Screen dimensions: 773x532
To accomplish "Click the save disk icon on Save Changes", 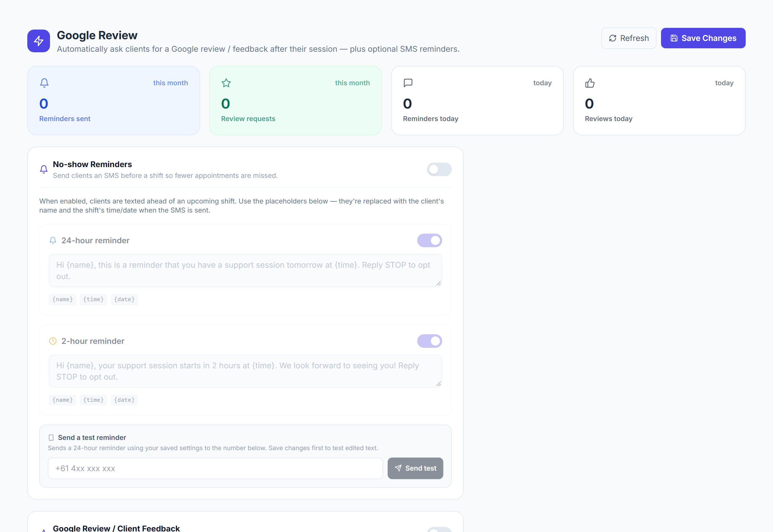I will point(674,38).
